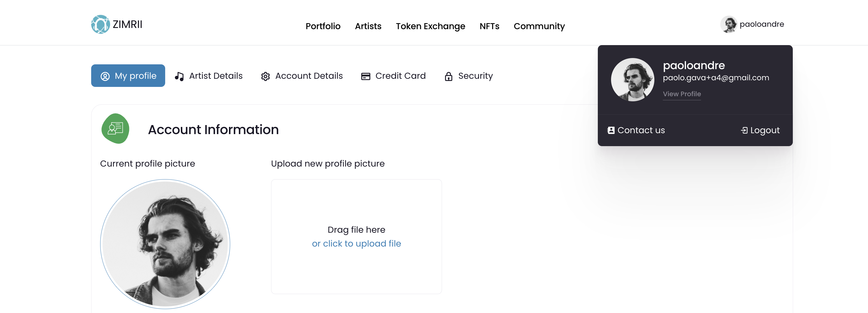Viewport: 868px width, 313px height.
Task: Follow the View Profile link
Action: tap(682, 94)
